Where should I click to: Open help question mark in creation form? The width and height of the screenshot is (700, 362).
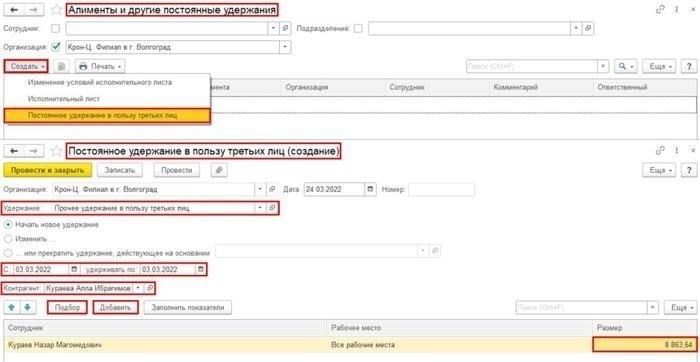coord(689,170)
